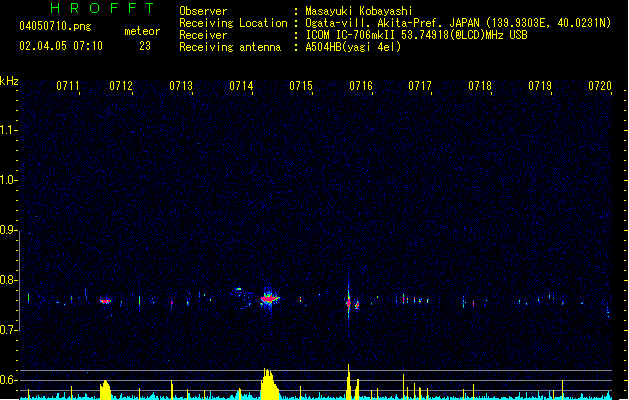
Task: Click the Ogata-vill. Akita-Pref. JAPAN location text
Action: pyautogui.click(x=458, y=23)
